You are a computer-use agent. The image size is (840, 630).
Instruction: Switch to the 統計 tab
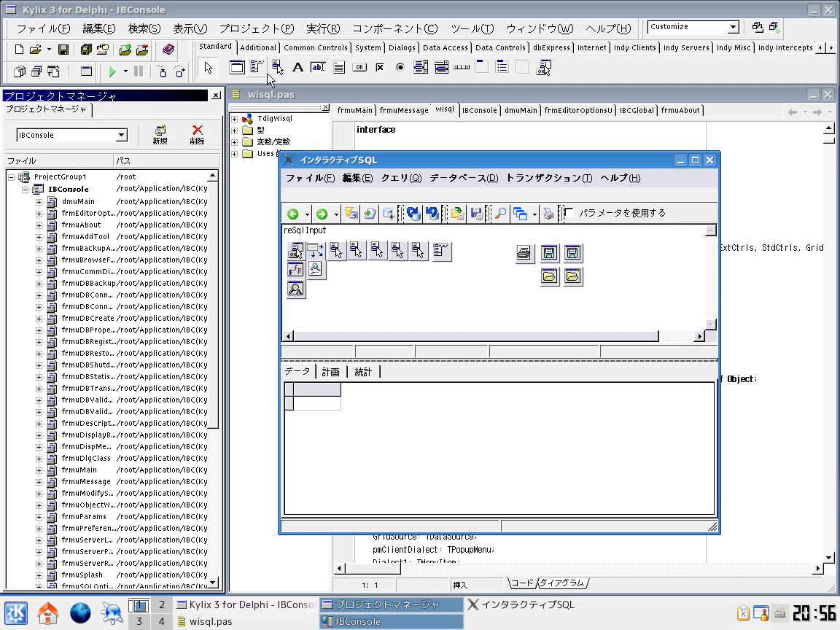[363, 373]
